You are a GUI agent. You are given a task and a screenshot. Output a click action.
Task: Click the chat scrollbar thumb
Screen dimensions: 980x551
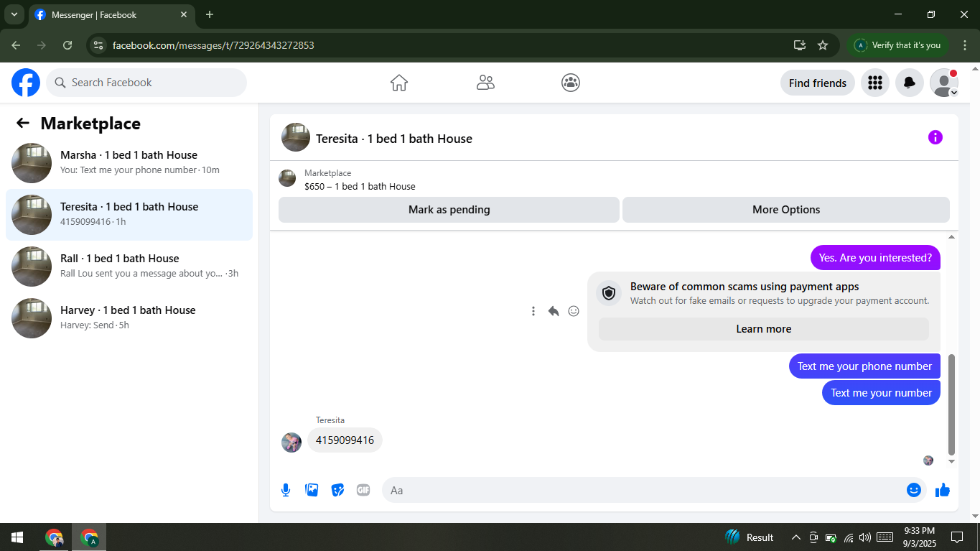click(952, 404)
